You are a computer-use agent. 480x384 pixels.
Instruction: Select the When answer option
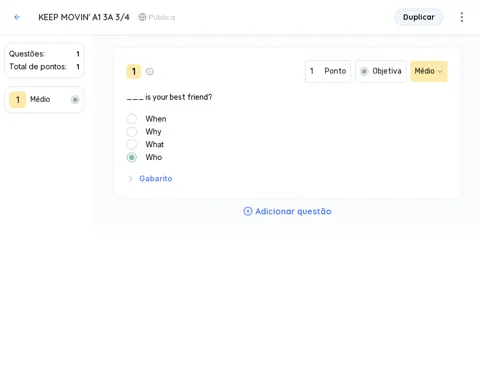pos(132,119)
